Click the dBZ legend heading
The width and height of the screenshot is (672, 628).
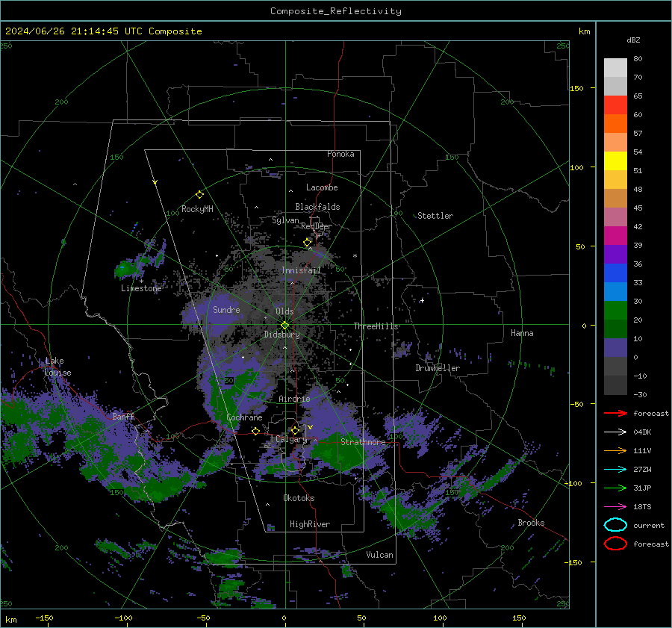point(633,40)
